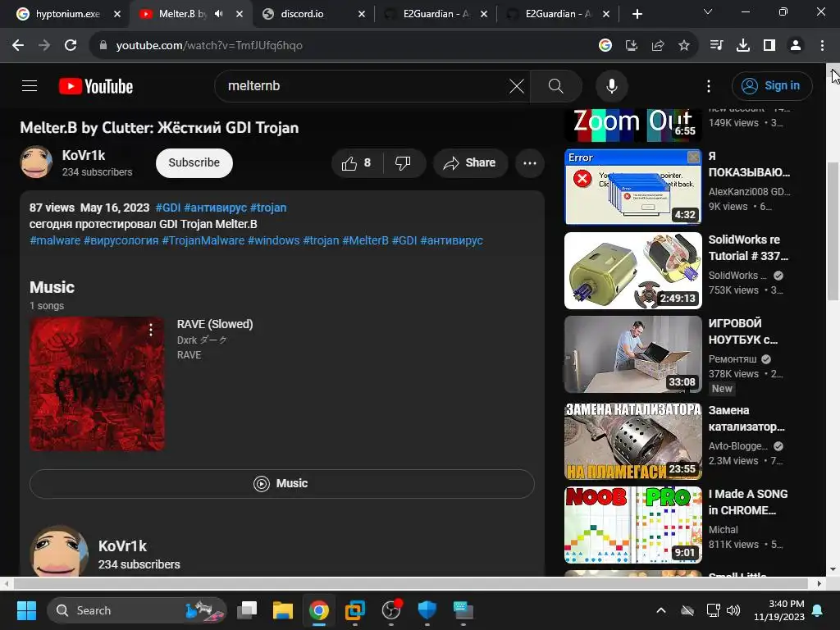Switch to second E2Guardian tab

click(x=559, y=14)
